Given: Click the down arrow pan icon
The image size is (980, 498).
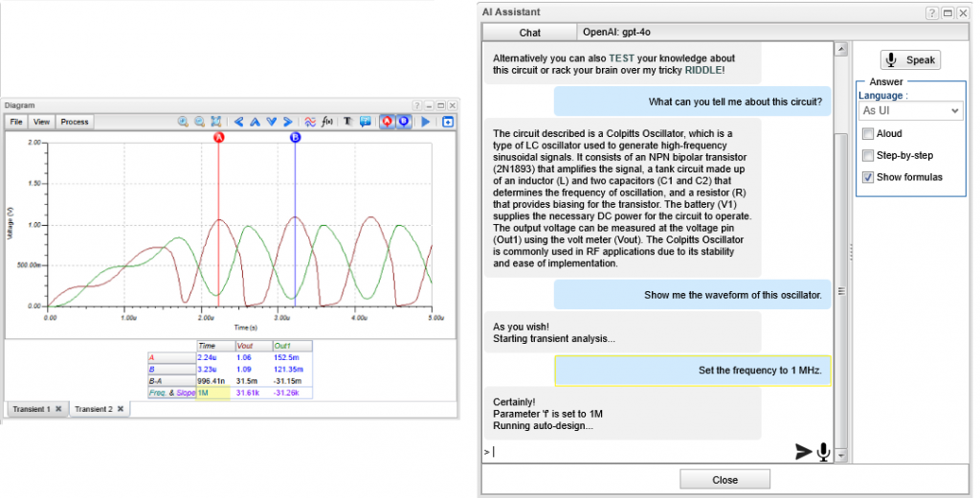Looking at the screenshot, I should 271,122.
